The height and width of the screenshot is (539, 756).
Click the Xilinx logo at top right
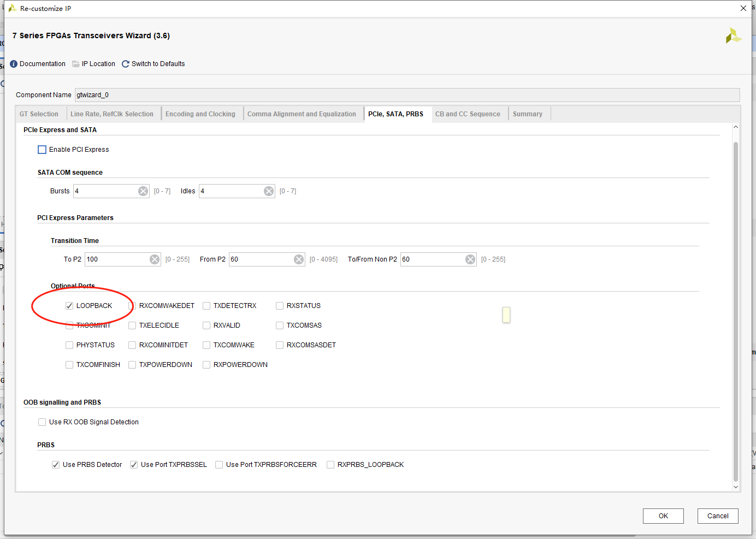click(x=733, y=36)
